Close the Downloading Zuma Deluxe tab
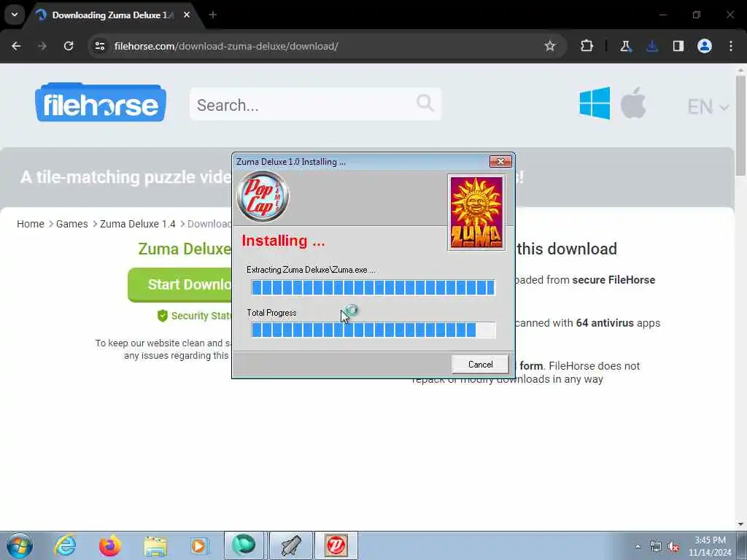The width and height of the screenshot is (747, 560). click(187, 15)
